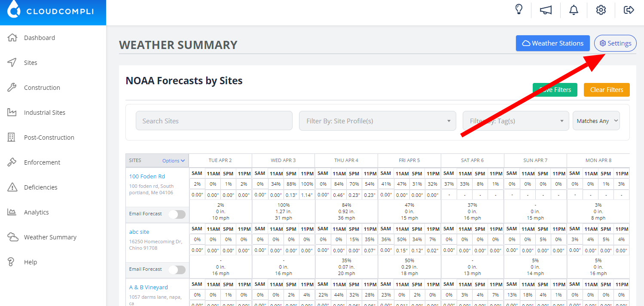Open Enforcement menu item
The height and width of the screenshot is (306, 644).
[x=42, y=162]
